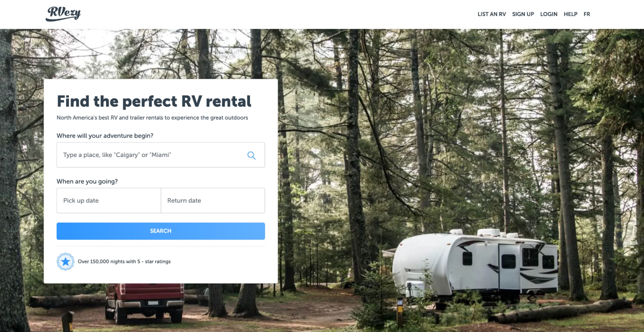Open the Return date picker

(x=213, y=200)
